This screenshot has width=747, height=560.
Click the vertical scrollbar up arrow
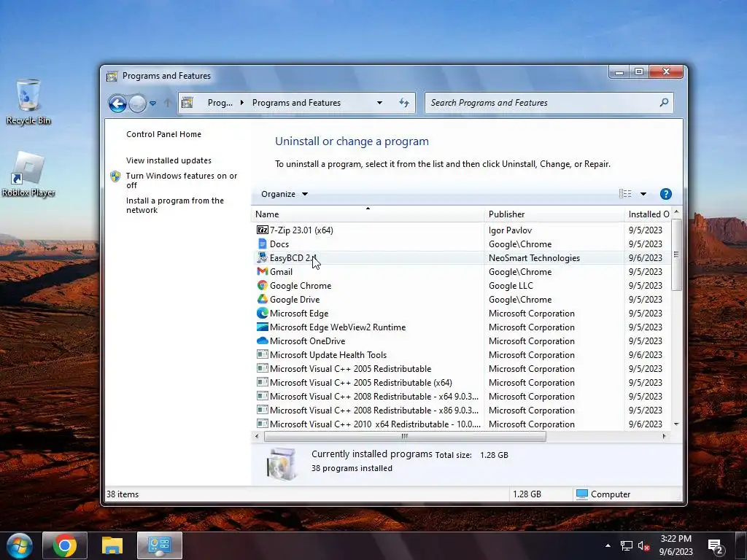click(676, 211)
